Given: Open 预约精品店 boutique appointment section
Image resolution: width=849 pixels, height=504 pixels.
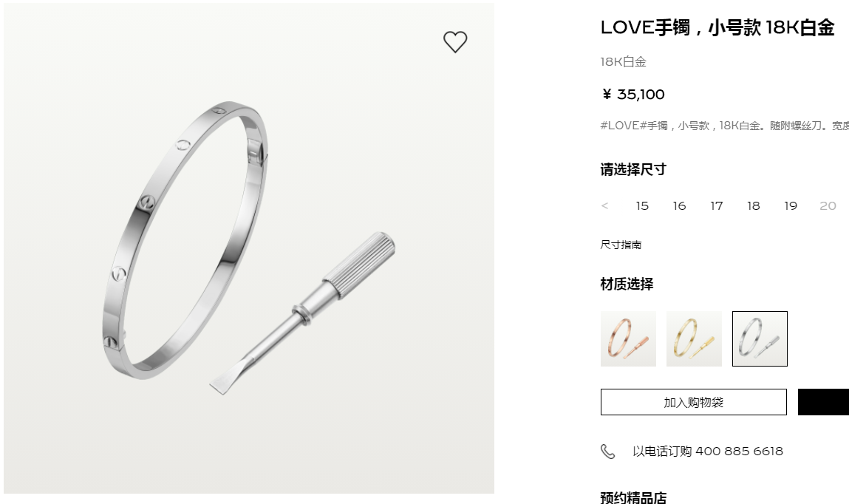Looking at the screenshot, I should [633, 497].
